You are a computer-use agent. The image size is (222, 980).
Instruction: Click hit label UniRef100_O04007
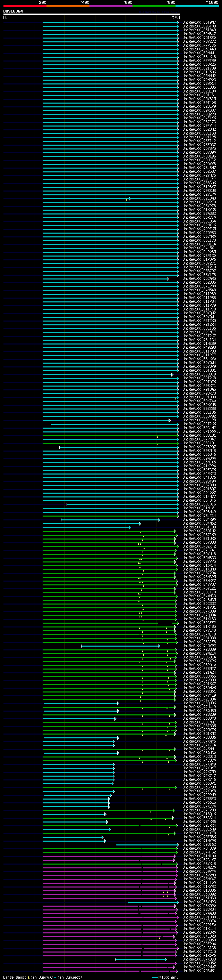coord(199,493)
